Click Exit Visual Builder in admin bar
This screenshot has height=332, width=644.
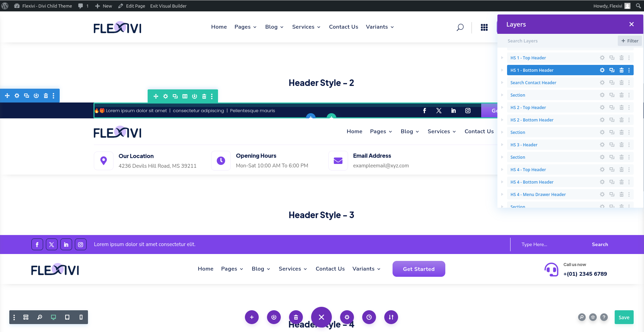point(168,6)
